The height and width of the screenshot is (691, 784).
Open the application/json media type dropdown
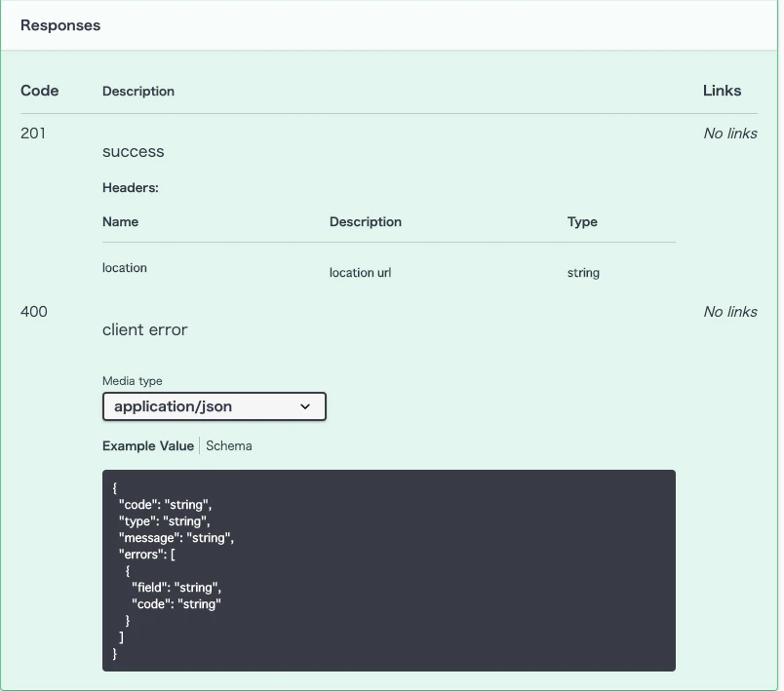(x=214, y=406)
